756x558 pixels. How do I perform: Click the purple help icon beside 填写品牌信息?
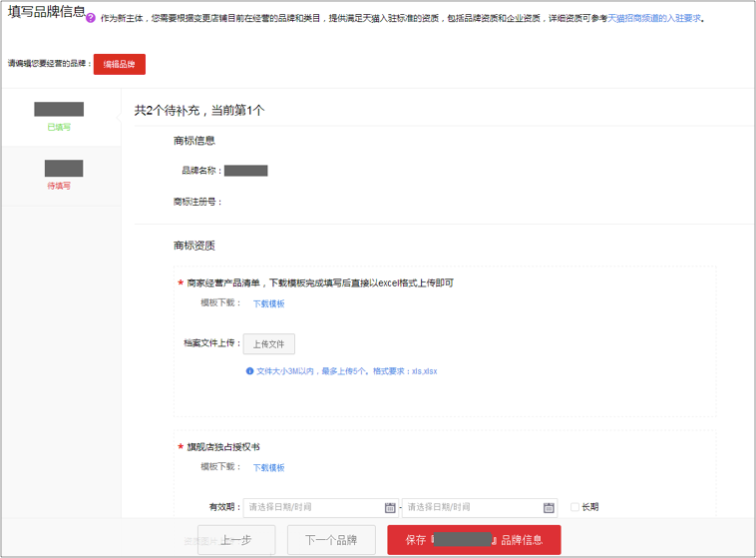[x=91, y=18]
